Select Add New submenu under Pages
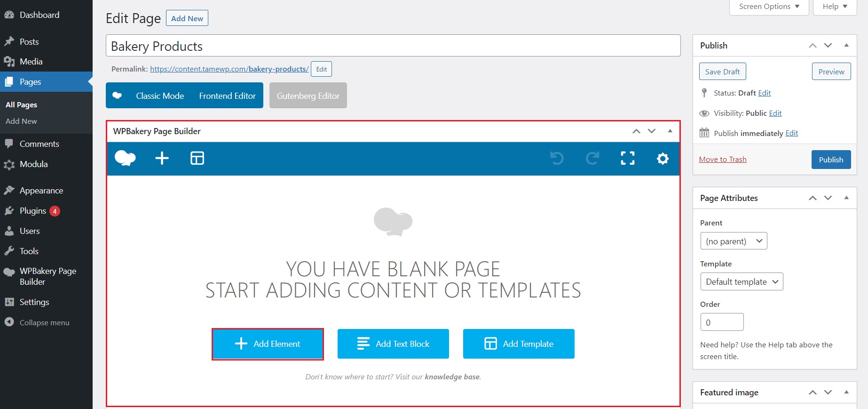Image resolution: width=868 pixels, height=409 pixels. (x=21, y=121)
